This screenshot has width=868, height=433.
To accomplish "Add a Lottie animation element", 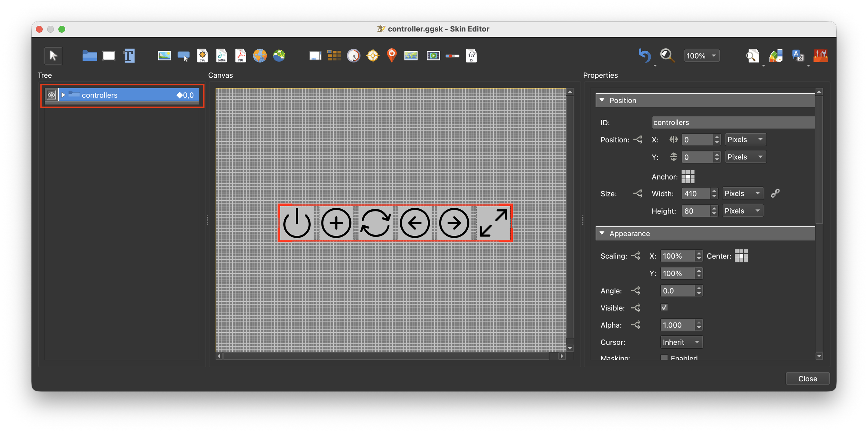I will [222, 56].
